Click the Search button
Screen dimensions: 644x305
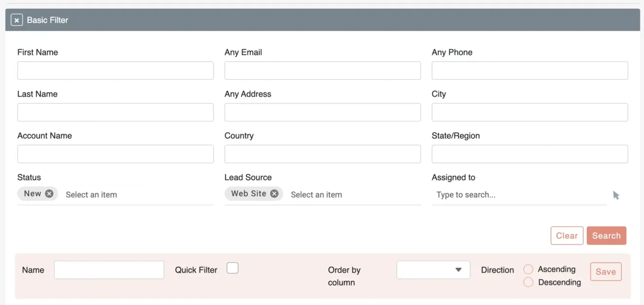point(606,235)
